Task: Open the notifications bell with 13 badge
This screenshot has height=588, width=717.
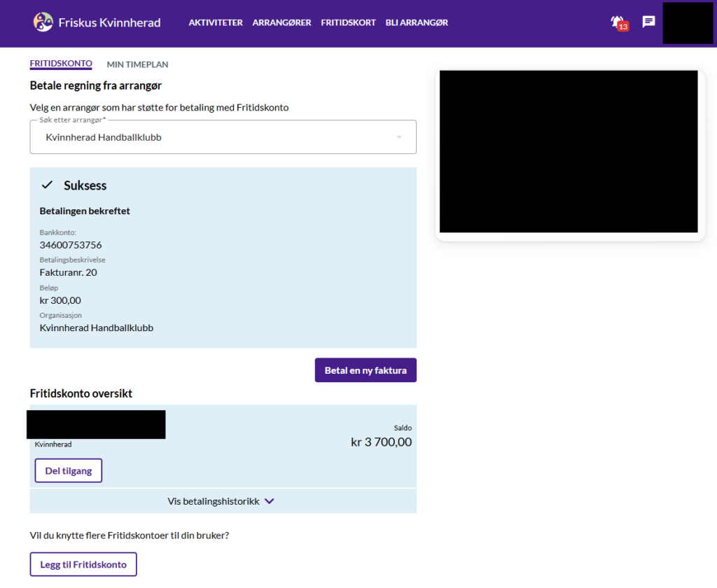Action: tap(618, 22)
